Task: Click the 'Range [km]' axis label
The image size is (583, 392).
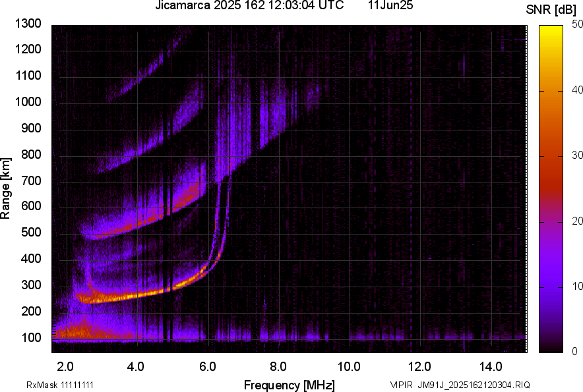Action: (x=5, y=188)
